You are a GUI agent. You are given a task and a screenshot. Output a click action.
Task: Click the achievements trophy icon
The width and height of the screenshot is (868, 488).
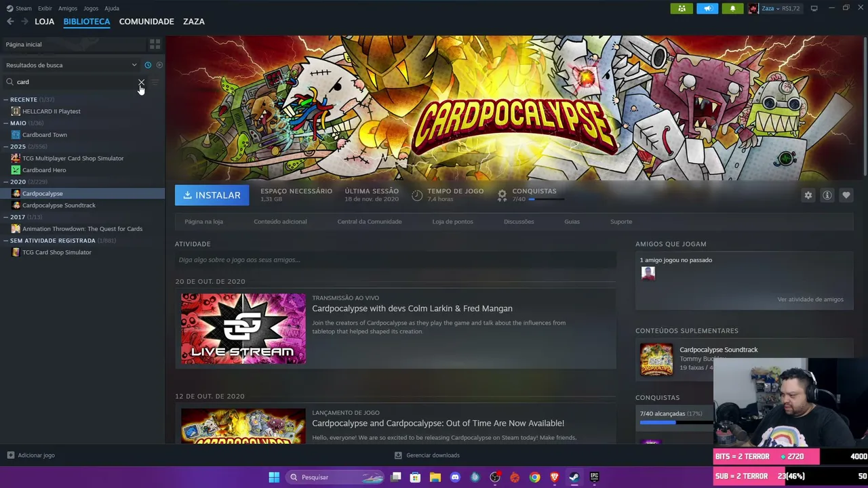502,195
